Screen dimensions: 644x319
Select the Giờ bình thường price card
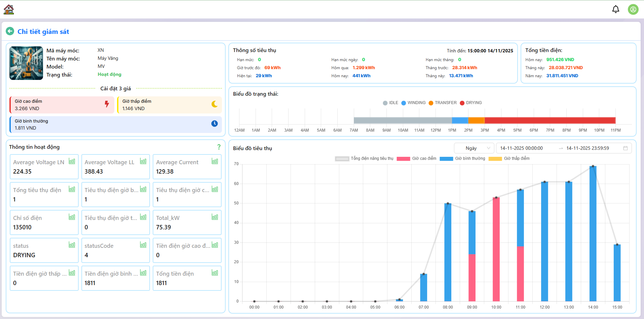click(116, 125)
